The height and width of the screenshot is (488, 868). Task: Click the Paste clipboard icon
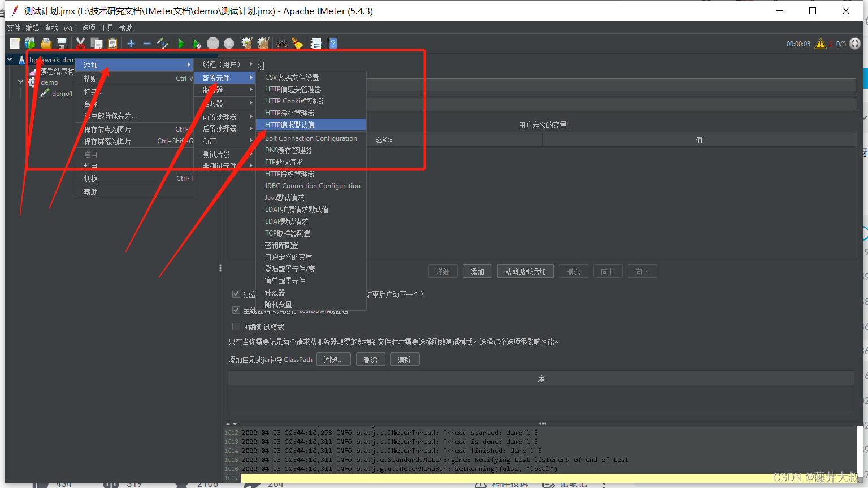(112, 43)
